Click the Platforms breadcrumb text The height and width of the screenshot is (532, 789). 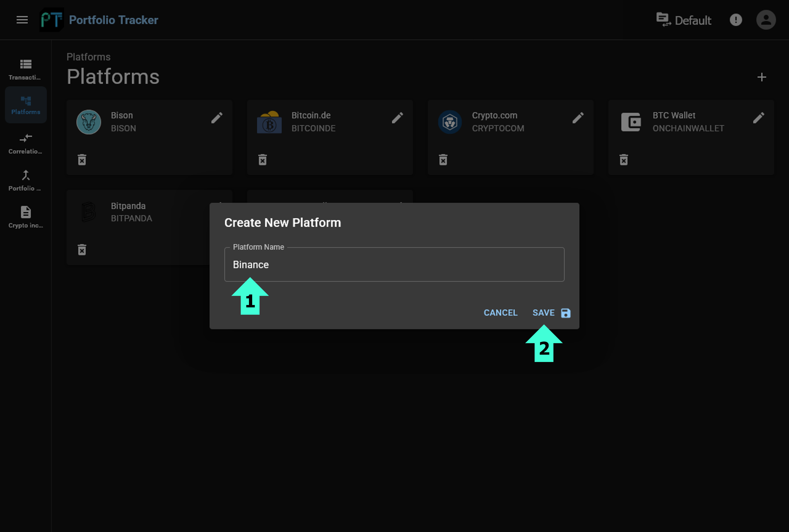[89, 57]
